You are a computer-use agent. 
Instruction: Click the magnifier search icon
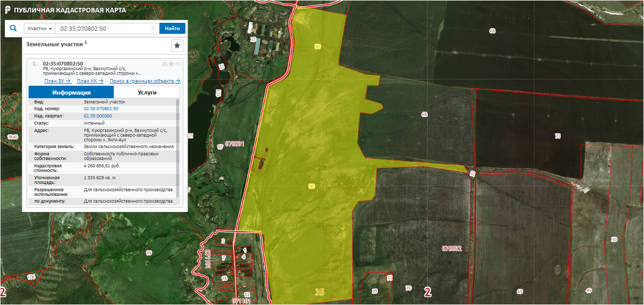[14, 29]
